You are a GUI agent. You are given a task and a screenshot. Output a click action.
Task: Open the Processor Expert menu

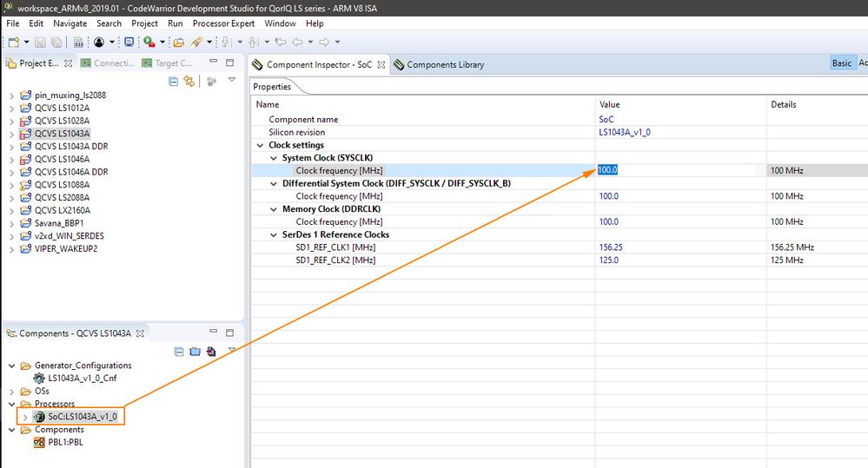tap(223, 23)
